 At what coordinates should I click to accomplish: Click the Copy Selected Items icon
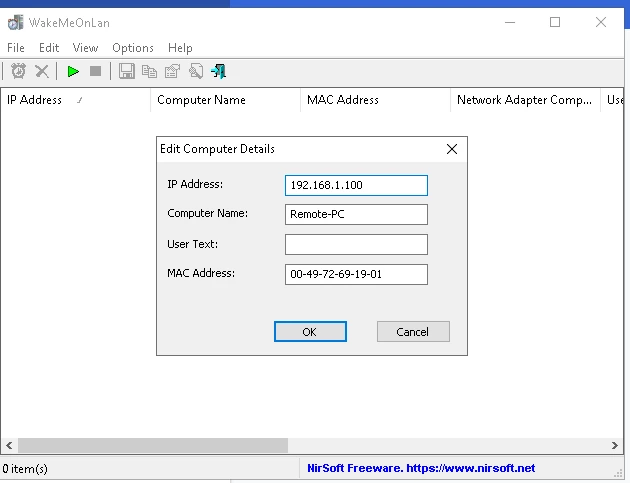[149, 72]
